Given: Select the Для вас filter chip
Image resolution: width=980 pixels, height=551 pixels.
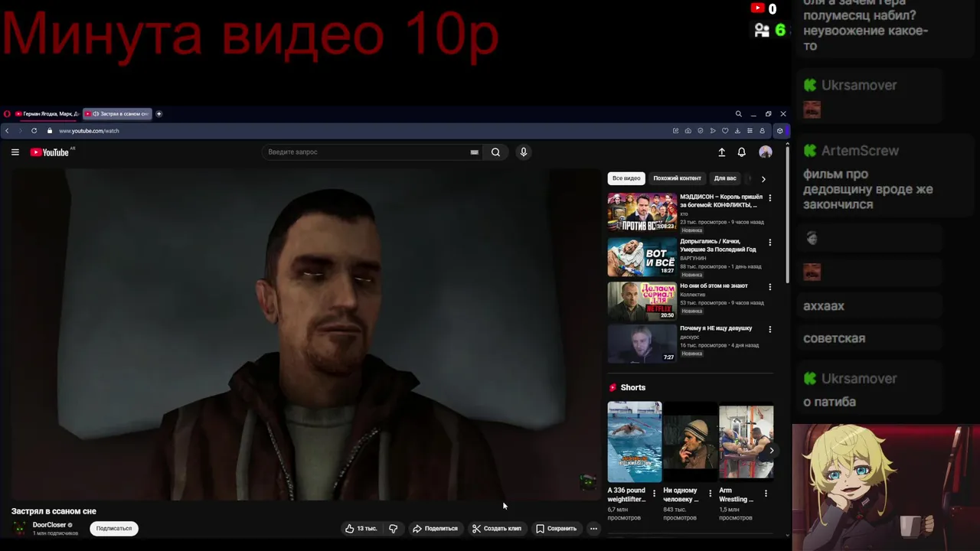Looking at the screenshot, I should pos(725,178).
